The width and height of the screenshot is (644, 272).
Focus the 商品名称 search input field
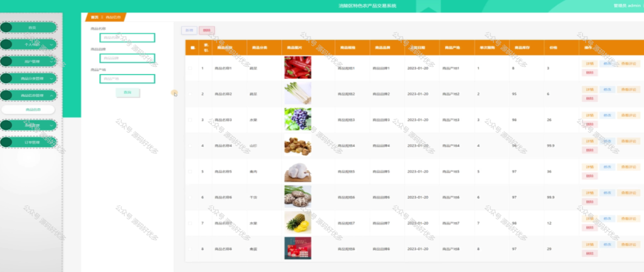[127, 38]
